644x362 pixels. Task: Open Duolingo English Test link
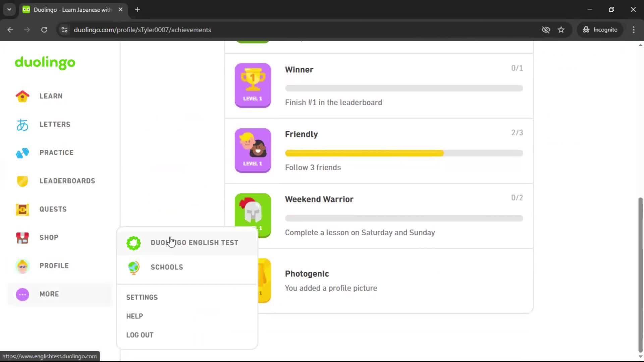click(195, 242)
